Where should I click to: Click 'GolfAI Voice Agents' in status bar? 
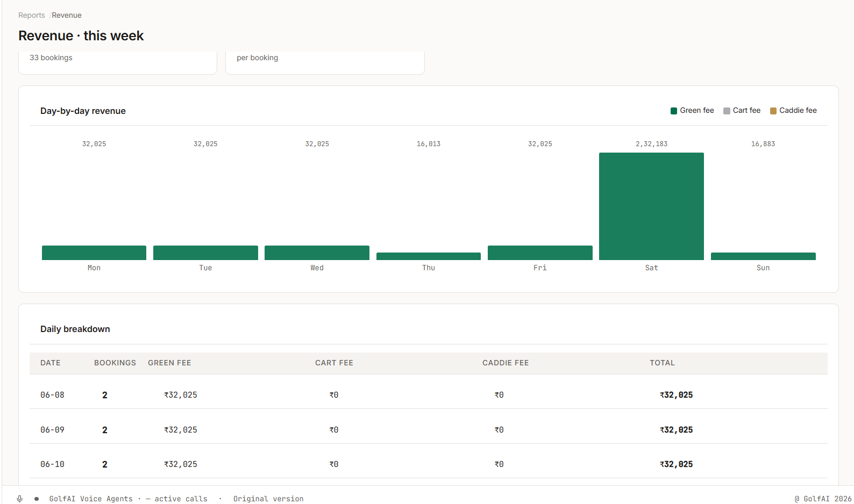click(91, 499)
